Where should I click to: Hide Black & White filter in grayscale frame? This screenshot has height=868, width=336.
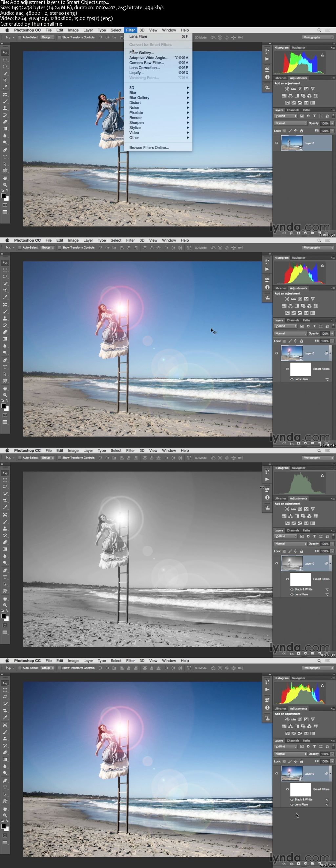point(292,589)
